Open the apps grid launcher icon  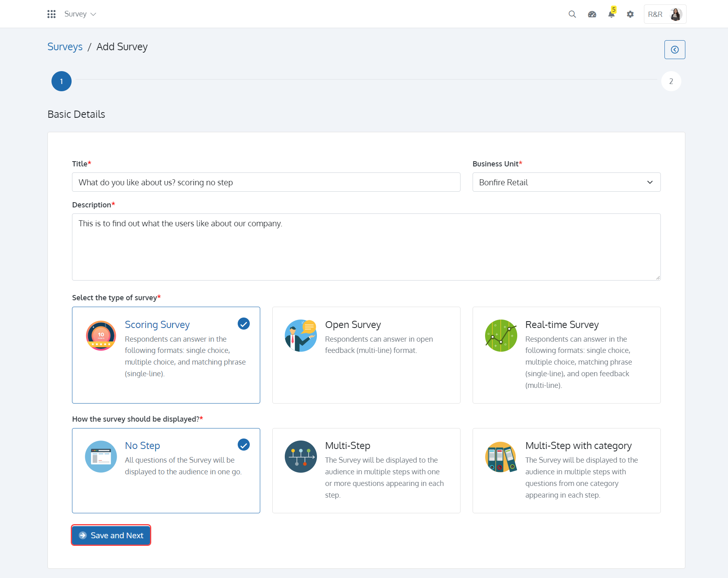click(51, 14)
